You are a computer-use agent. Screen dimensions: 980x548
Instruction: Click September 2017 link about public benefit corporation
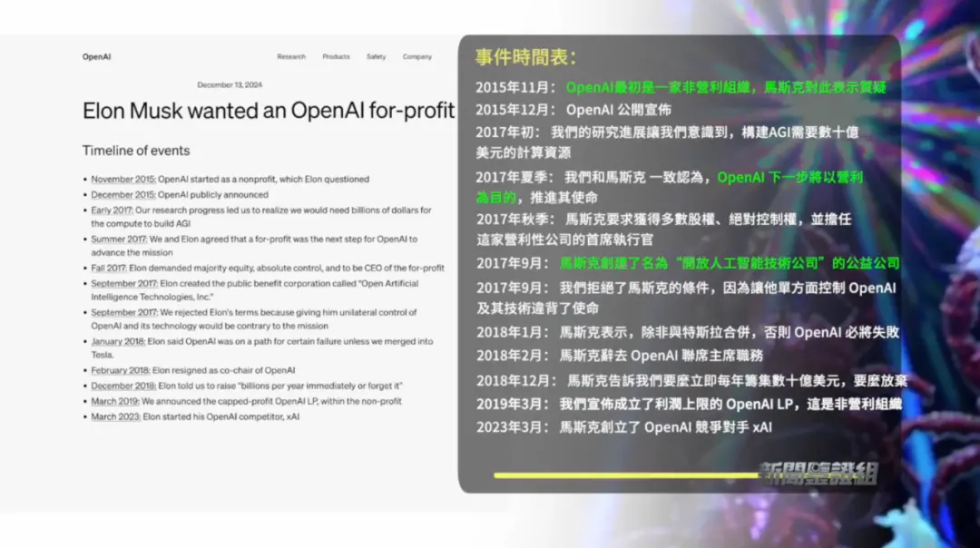124,284
